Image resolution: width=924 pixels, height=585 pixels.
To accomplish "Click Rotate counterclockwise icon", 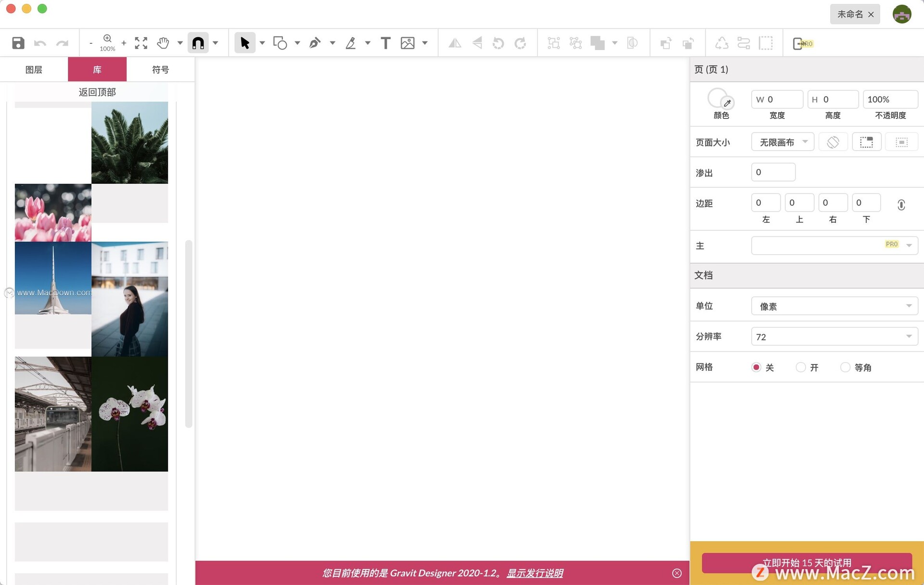I will click(499, 43).
